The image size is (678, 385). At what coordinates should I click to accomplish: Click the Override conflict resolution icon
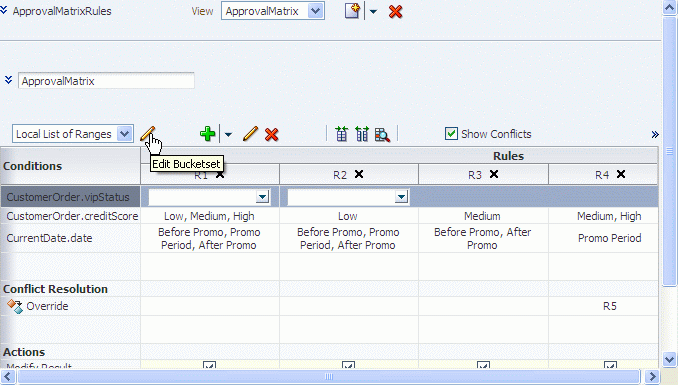point(15,306)
